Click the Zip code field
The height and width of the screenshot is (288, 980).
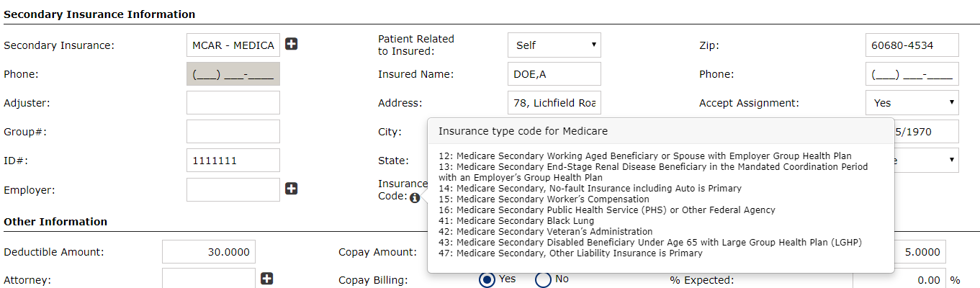click(x=912, y=45)
